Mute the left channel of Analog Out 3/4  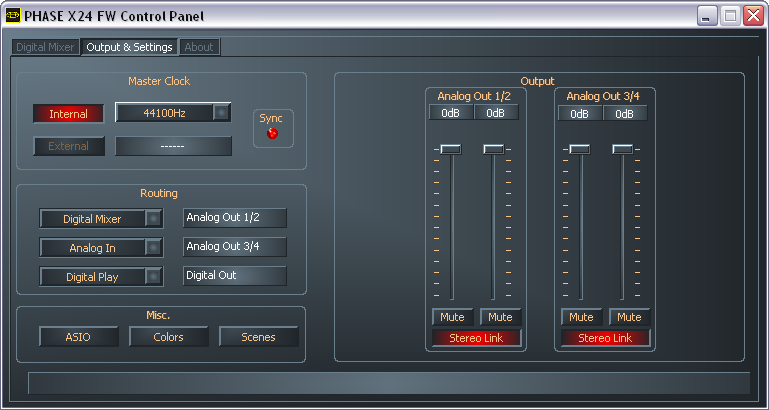click(581, 317)
